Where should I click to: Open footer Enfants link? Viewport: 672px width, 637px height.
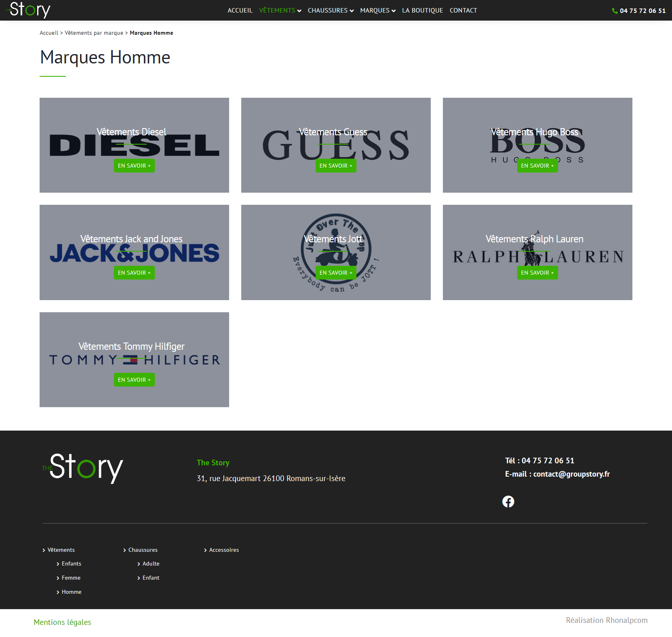point(72,563)
